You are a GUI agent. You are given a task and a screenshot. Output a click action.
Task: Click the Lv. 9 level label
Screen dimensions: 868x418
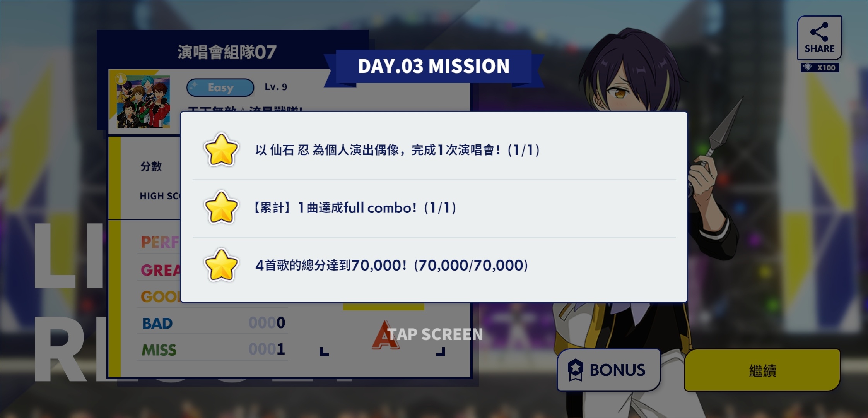click(276, 87)
